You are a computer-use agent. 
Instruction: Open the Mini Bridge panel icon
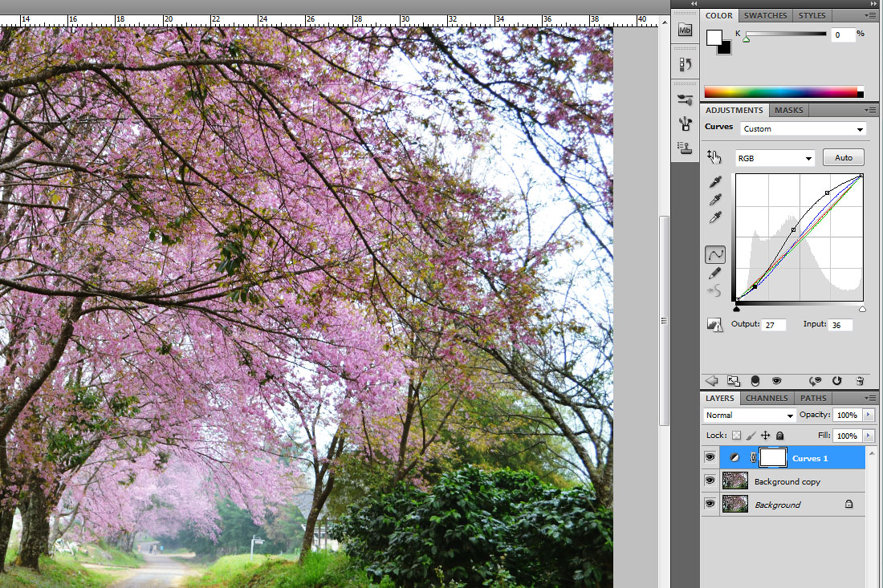tap(685, 30)
